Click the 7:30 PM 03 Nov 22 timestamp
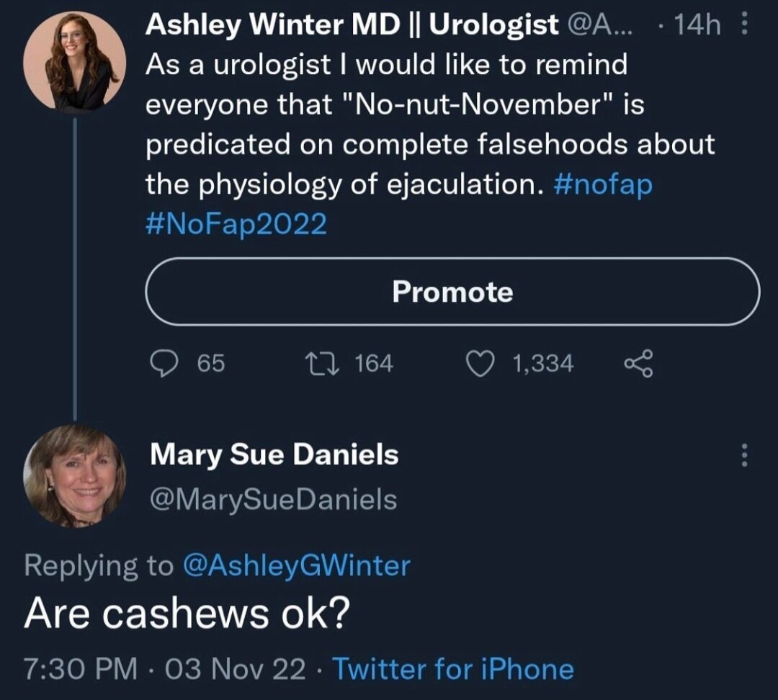Image resolution: width=778 pixels, height=700 pixels. (x=165, y=669)
